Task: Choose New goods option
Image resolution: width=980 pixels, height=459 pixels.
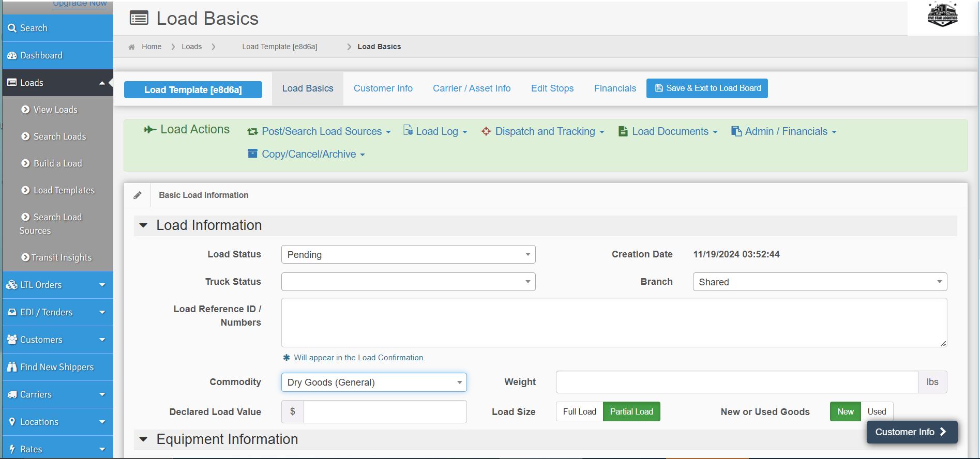Action: point(846,412)
